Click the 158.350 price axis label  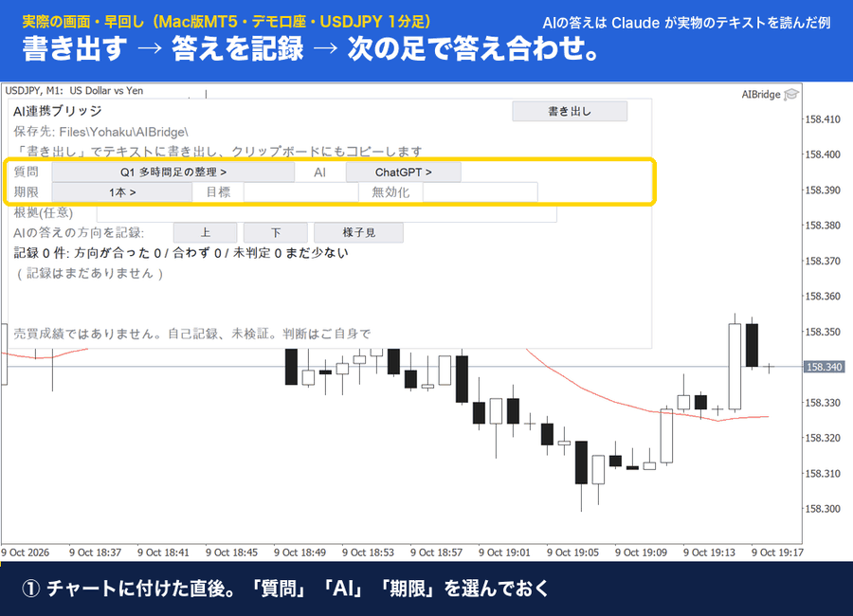[823, 332]
